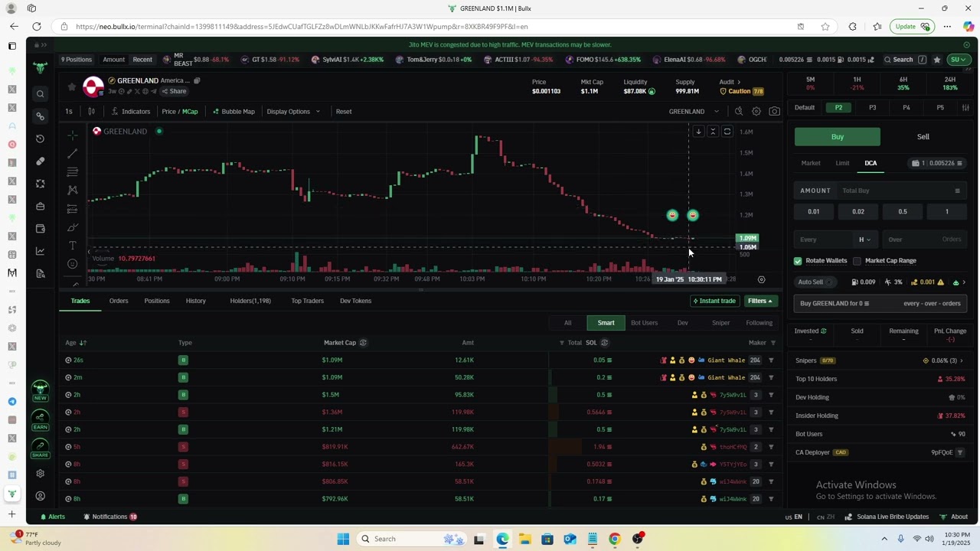Click the Sell button
Image resolution: width=980 pixels, height=551 pixels.
pos(923,137)
